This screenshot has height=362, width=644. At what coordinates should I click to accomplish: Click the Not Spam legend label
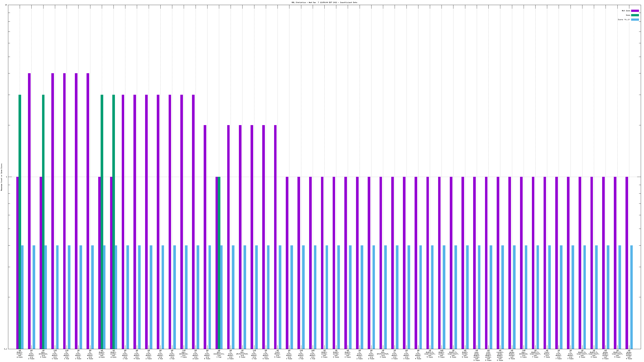tap(626, 11)
